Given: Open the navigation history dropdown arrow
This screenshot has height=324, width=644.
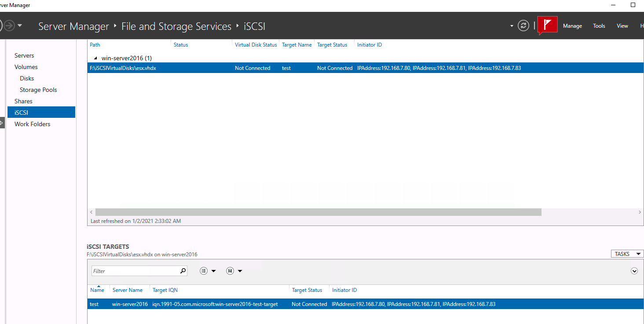Looking at the screenshot, I should pyautogui.click(x=20, y=25).
